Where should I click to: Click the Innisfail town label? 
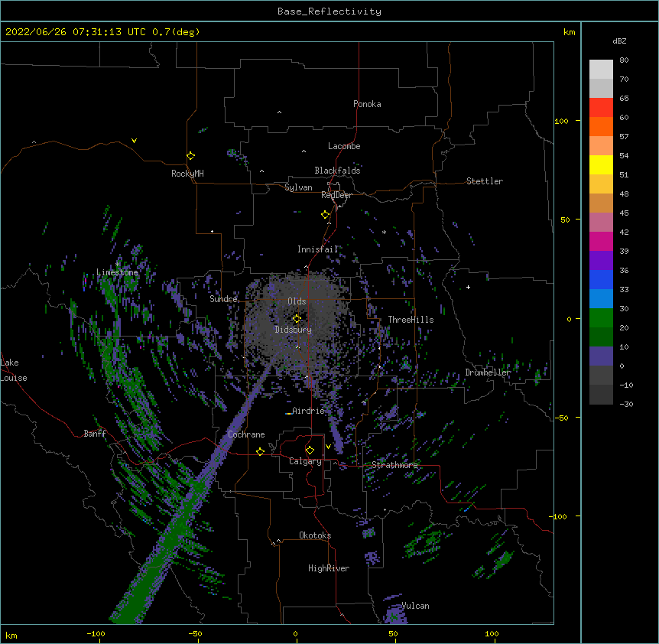[317, 249]
